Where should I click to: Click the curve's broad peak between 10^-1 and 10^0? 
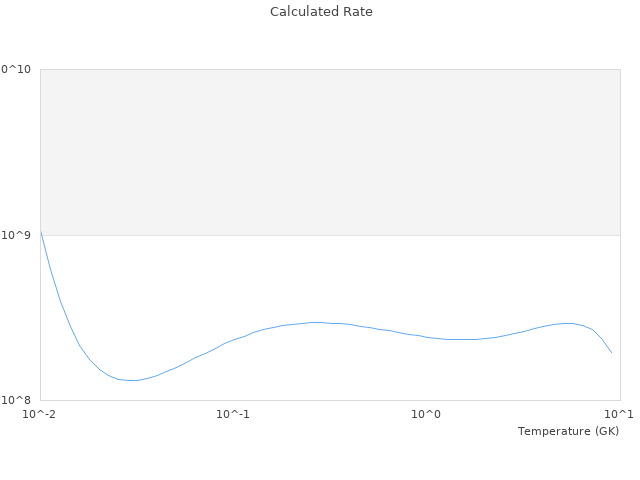(316, 322)
